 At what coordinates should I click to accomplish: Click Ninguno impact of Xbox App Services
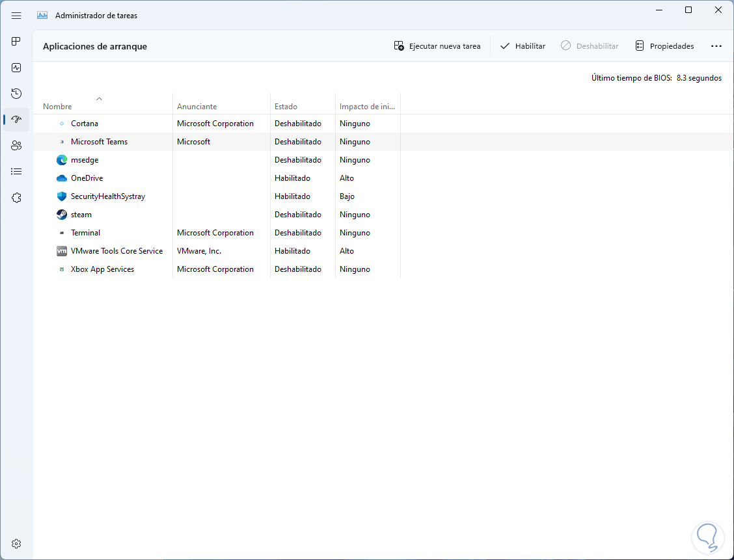pos(355,269)
